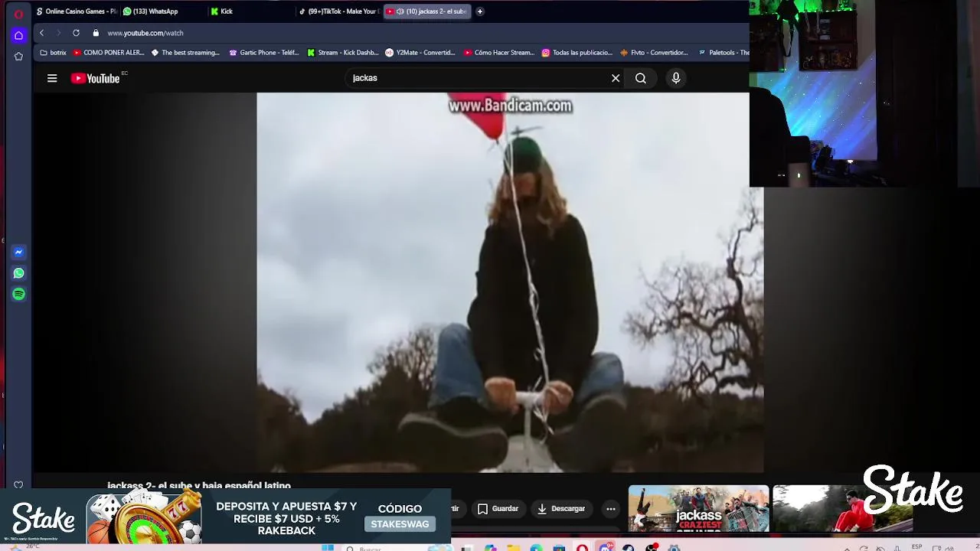The height and width of the screenshot is (551, 980).
Task: Mute the tab via its speaker icon
Action: (400, 11)
